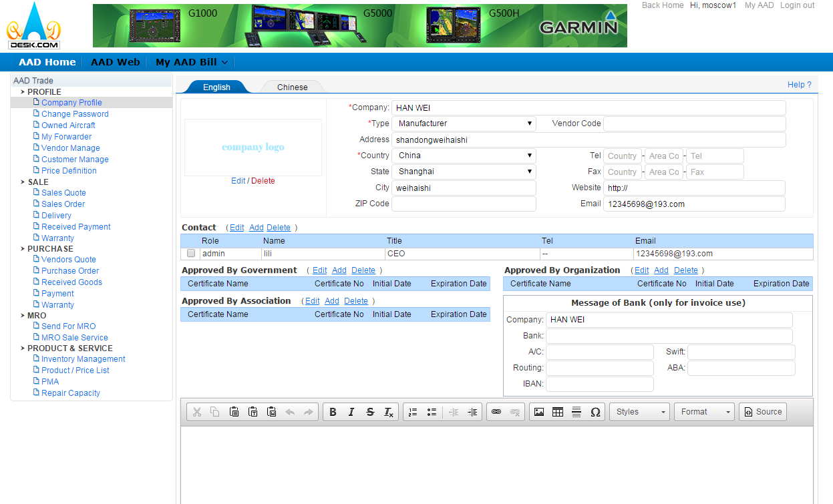
Task: Click the Bank input field
Action: pos(669,336)
